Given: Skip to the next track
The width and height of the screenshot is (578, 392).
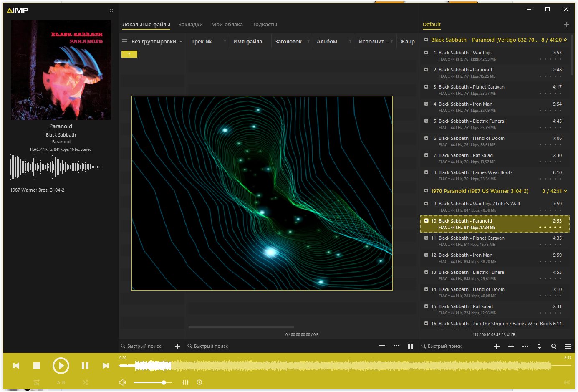Looking at the screenshot, I should pyautogui.click(x=106, y=366).
